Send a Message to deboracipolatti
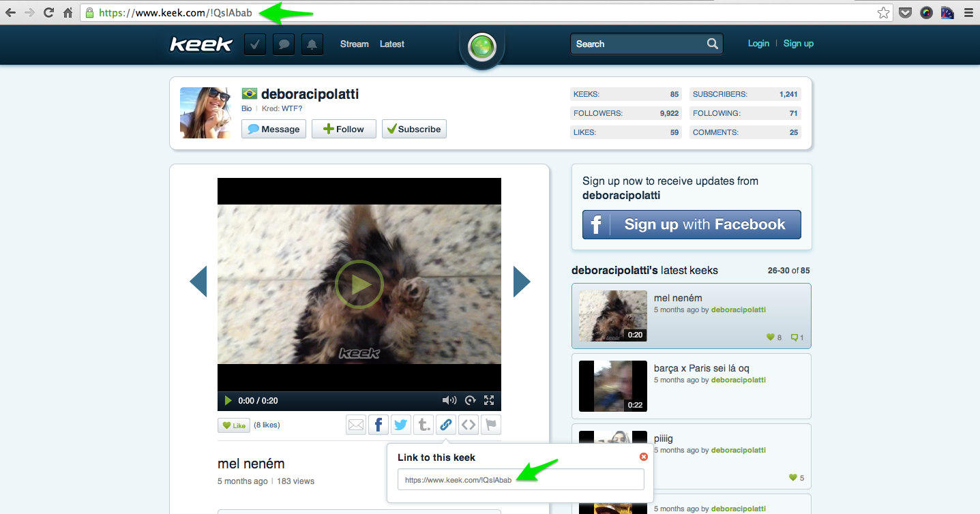The height and width of the screenshot is (514, 980). coord(273,129)
